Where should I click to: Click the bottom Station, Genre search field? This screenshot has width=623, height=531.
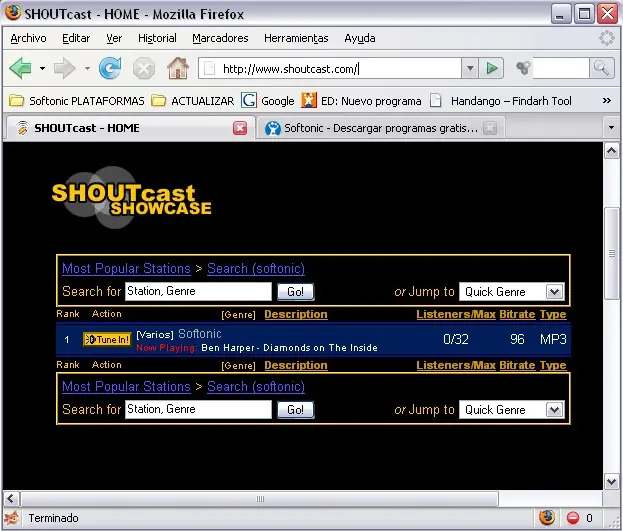click(x=198, y=409)
